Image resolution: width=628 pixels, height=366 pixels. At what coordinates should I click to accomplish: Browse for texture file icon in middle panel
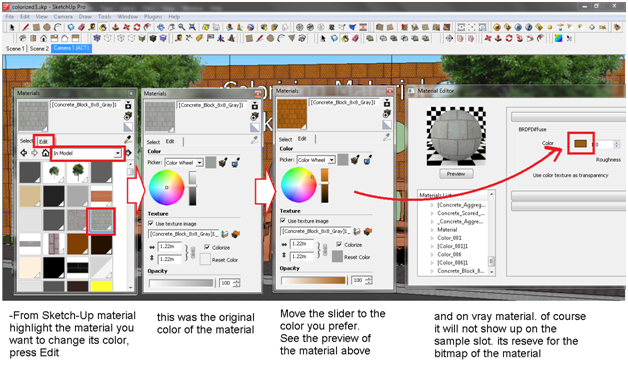225,234
